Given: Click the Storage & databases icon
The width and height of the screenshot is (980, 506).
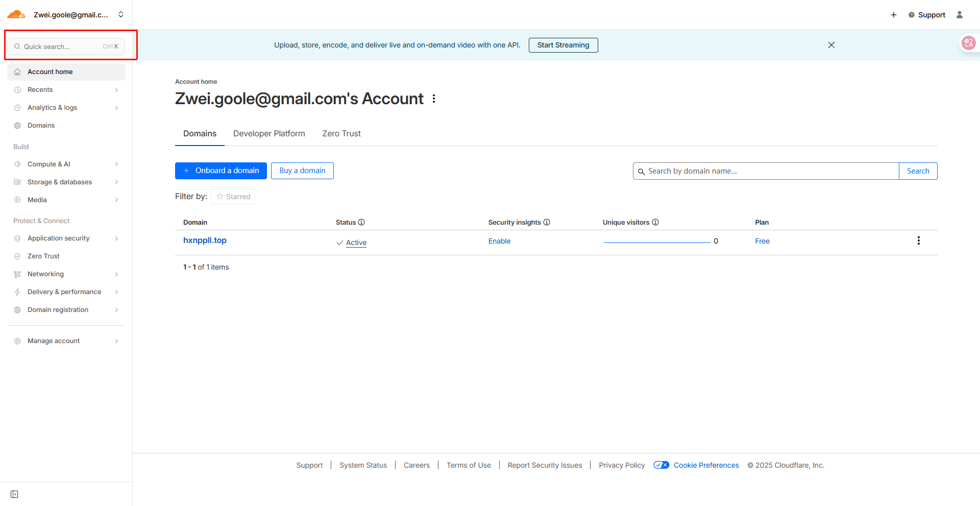Looking at the screenshot, I should pos(17,182).
